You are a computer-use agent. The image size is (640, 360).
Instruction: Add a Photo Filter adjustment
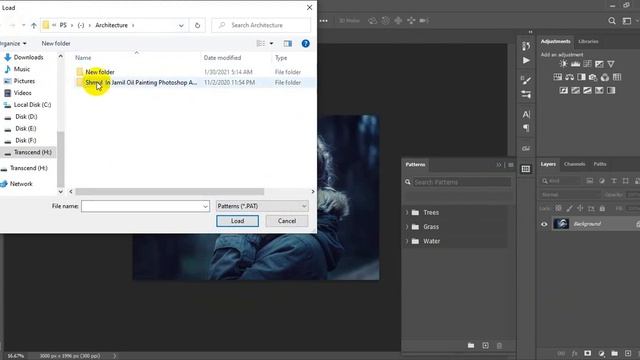coord(593,77)
